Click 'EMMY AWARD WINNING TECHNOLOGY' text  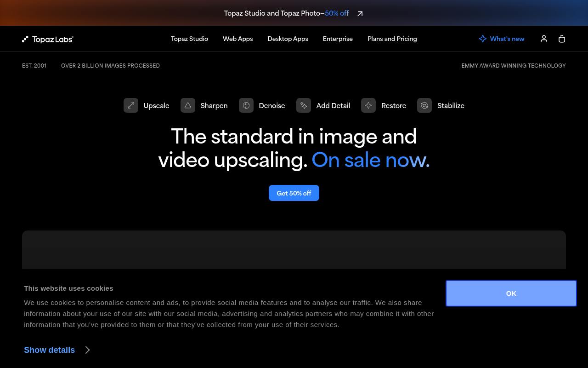coord(514,66)
